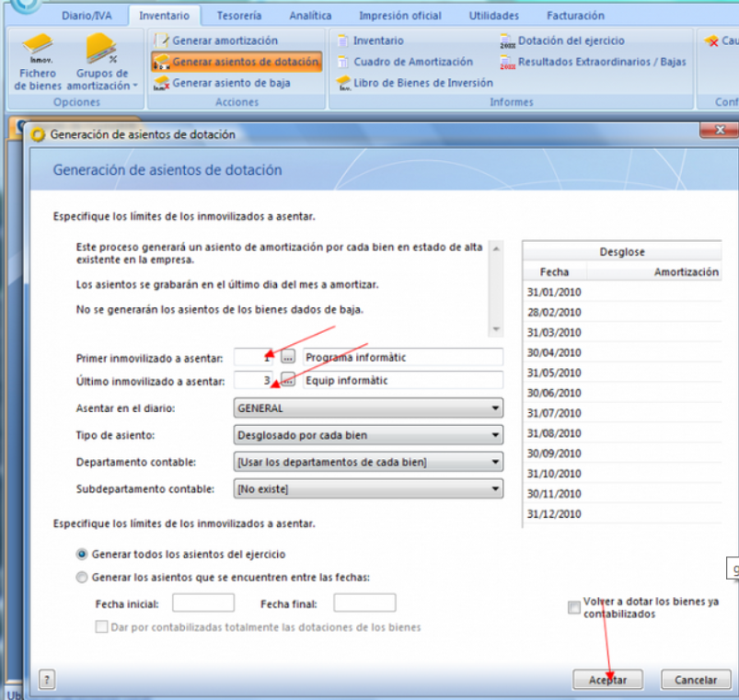Click the Fecha inicial input field
739x700 pixels.
click(x=203, y=603)
